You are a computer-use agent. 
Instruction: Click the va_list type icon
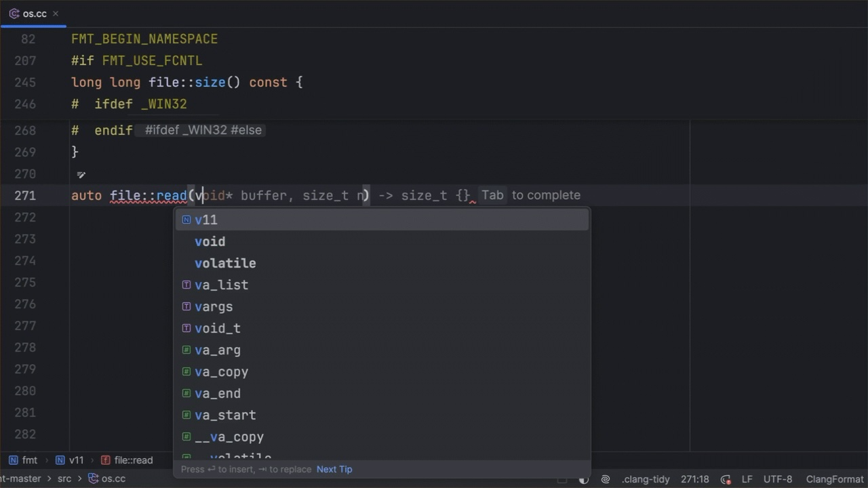186,285
